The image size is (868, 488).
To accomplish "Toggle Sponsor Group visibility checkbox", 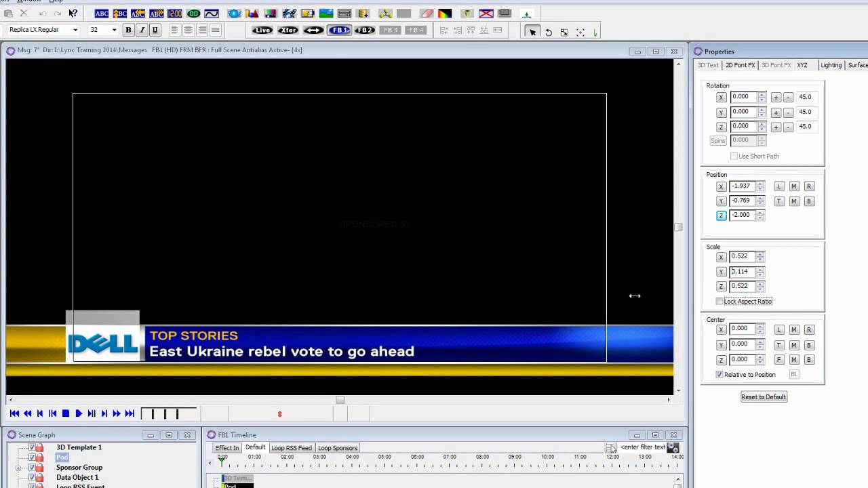I will coord(32,468).
